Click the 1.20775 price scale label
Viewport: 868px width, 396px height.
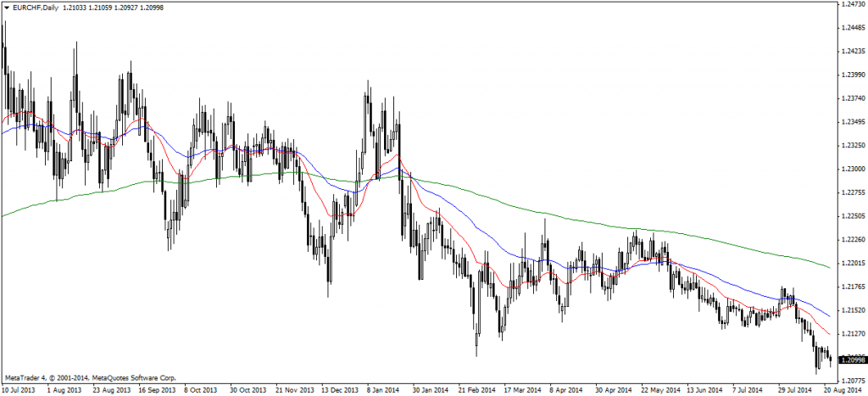[851, 382]
